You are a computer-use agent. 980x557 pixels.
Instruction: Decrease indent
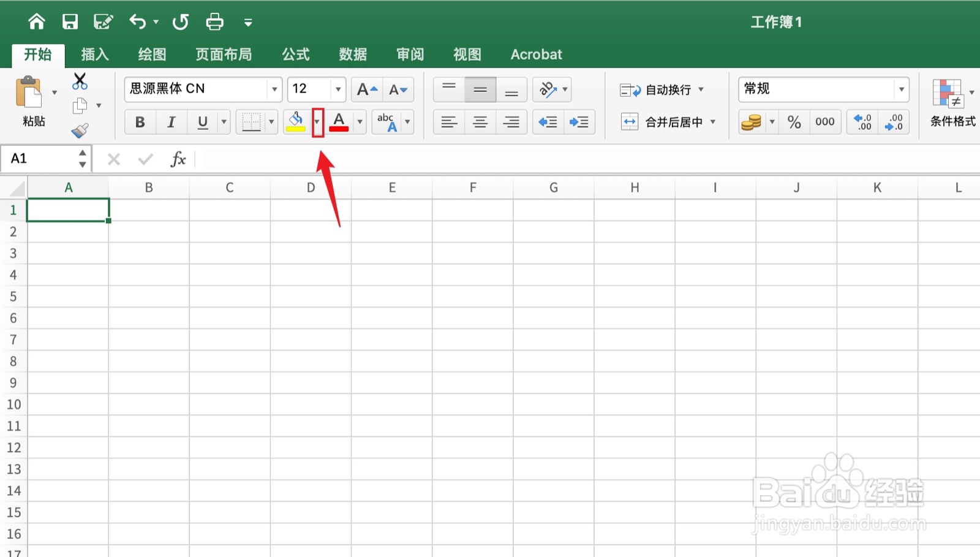[548, 122]
